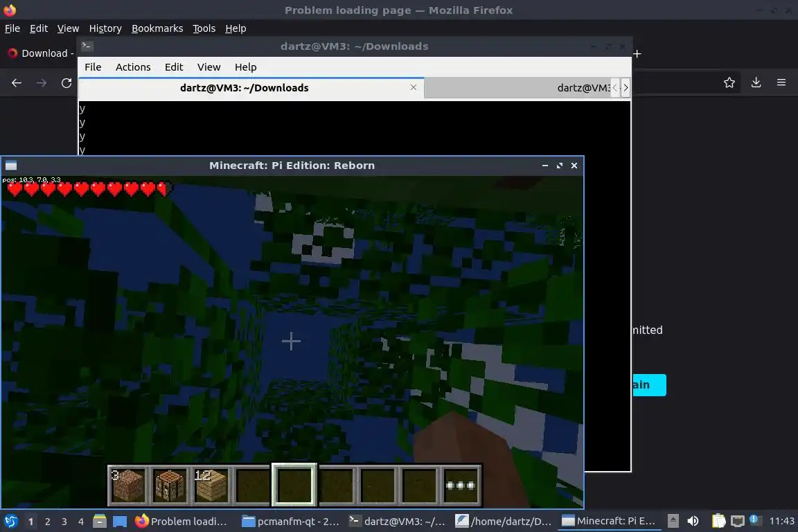The width and height of the screenshot is (798, 532).
Task: Click the 11:43 clock
Action: (x=781, y=521)
